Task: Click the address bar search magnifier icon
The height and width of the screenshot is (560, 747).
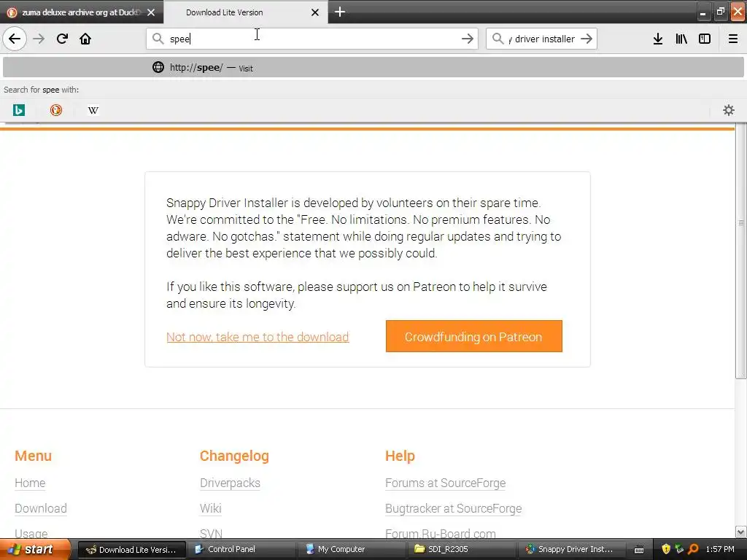Action: point(158,39)
